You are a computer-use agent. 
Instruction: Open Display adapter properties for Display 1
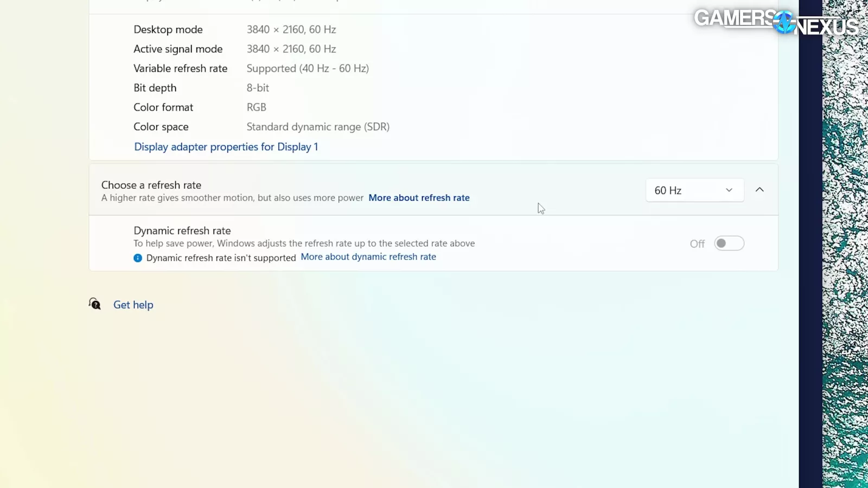pos(226,147)
